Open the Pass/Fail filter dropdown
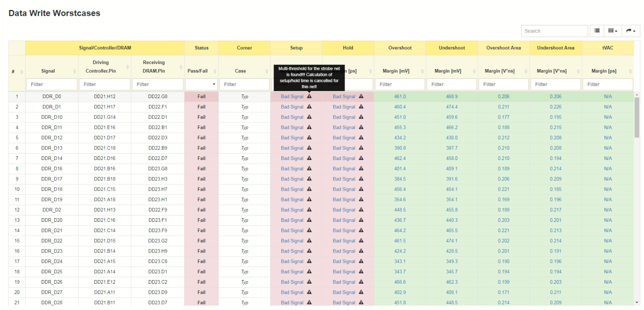This screenshot has width=644, height=310. tap(201, 84)
